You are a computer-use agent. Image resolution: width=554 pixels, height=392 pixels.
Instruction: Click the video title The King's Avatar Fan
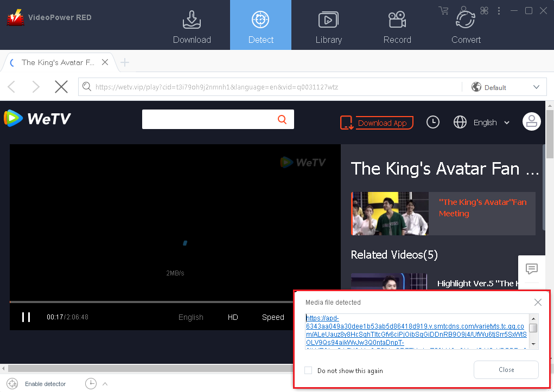click(444, 169)
